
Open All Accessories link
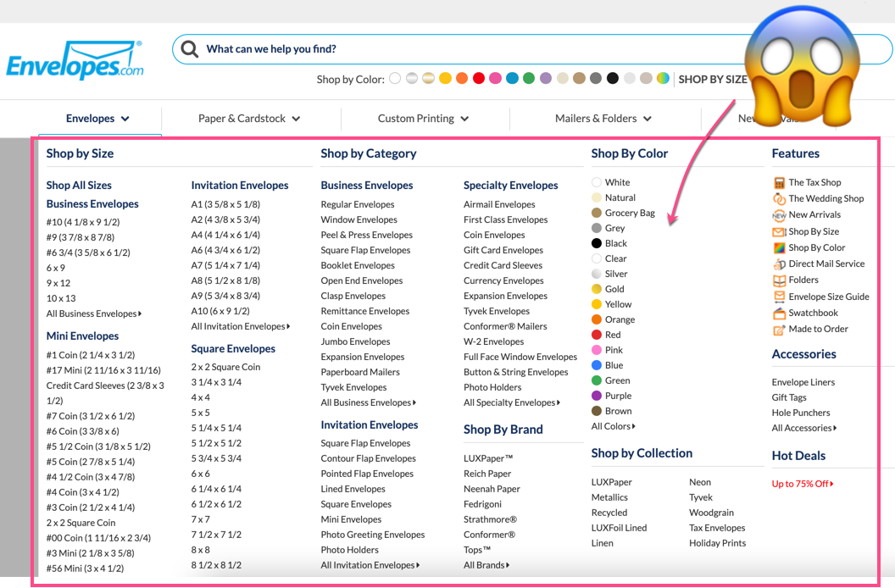(803, 428)
